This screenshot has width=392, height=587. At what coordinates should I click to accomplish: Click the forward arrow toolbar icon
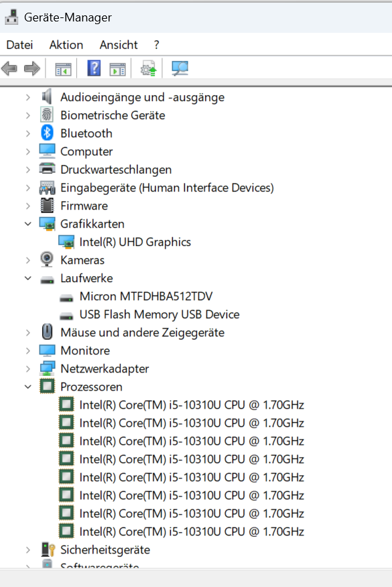point(31,68)
